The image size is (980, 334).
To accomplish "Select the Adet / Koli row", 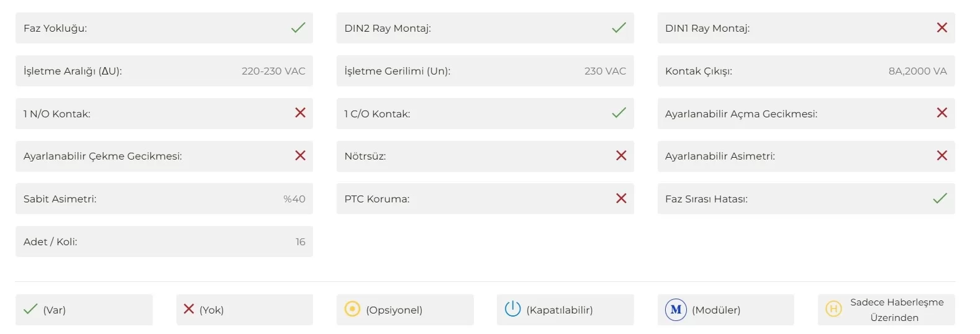I will coord(164,241).
